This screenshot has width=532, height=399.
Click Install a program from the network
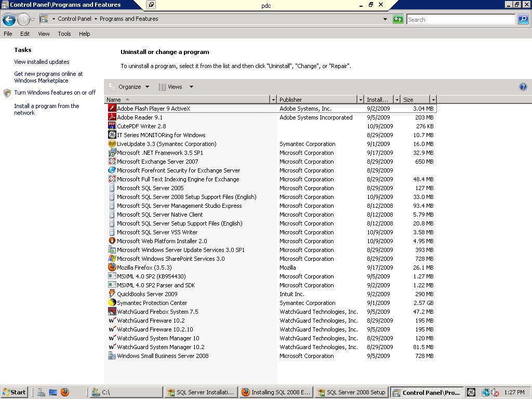[x=46, y=109]
